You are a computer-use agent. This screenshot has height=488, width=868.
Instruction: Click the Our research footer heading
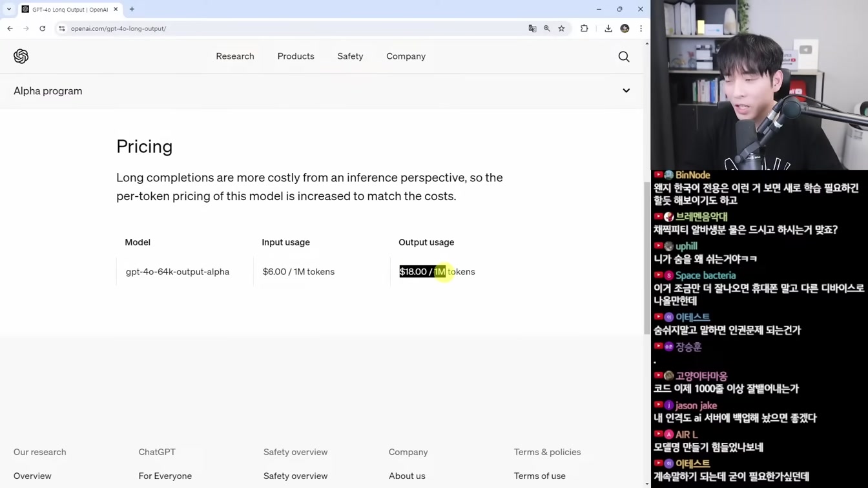40,452
